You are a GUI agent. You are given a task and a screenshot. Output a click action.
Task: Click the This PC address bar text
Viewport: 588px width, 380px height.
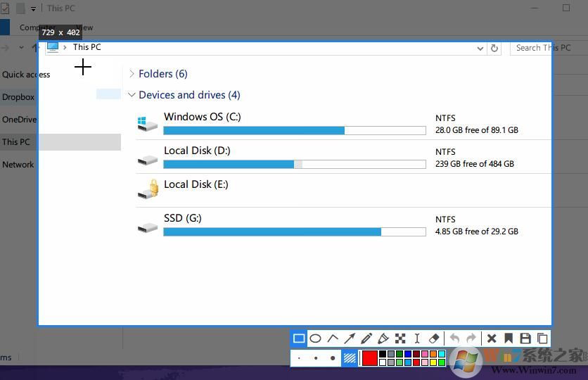click(87, 47)
